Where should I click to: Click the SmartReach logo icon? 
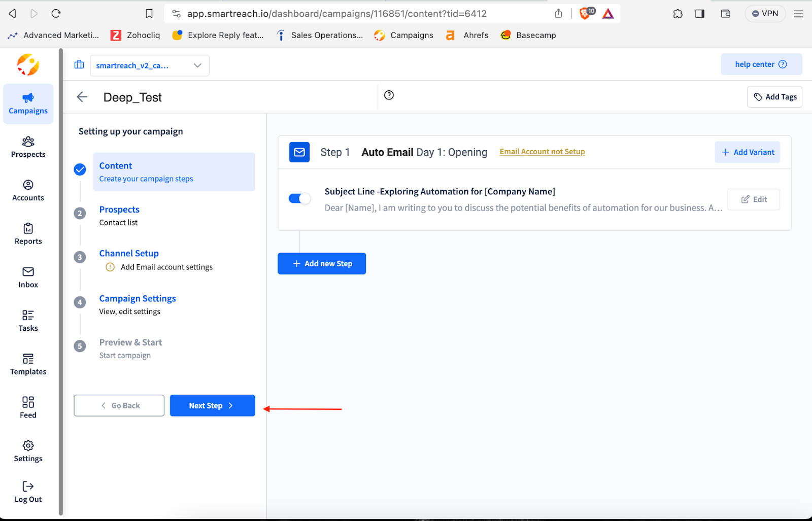point(28,65)
